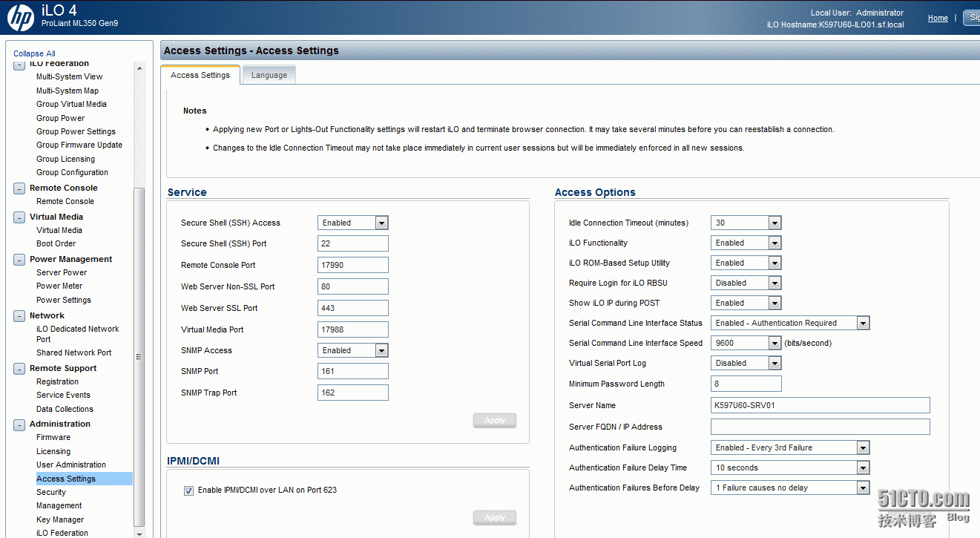
Task: Click the Collapse All link
Action: point(34,53)
